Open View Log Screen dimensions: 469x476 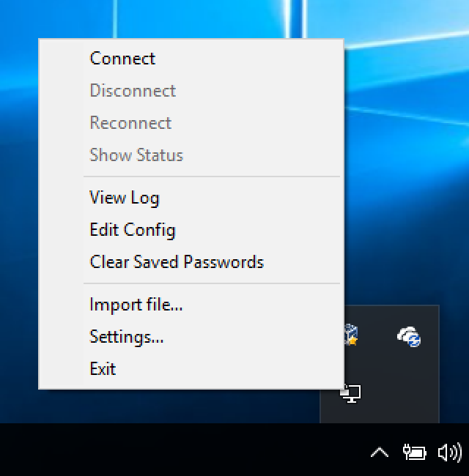[191, 198]
